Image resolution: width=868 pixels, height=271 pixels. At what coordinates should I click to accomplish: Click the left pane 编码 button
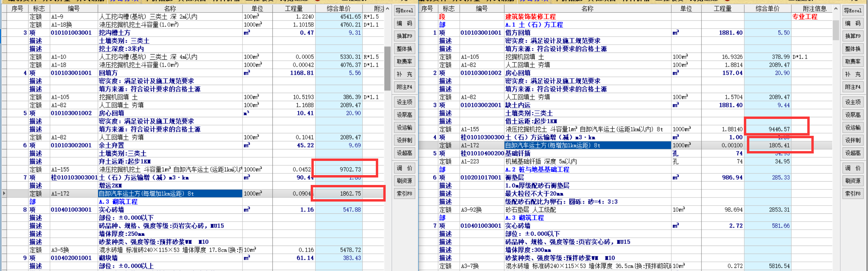click(x=404, y=23)
